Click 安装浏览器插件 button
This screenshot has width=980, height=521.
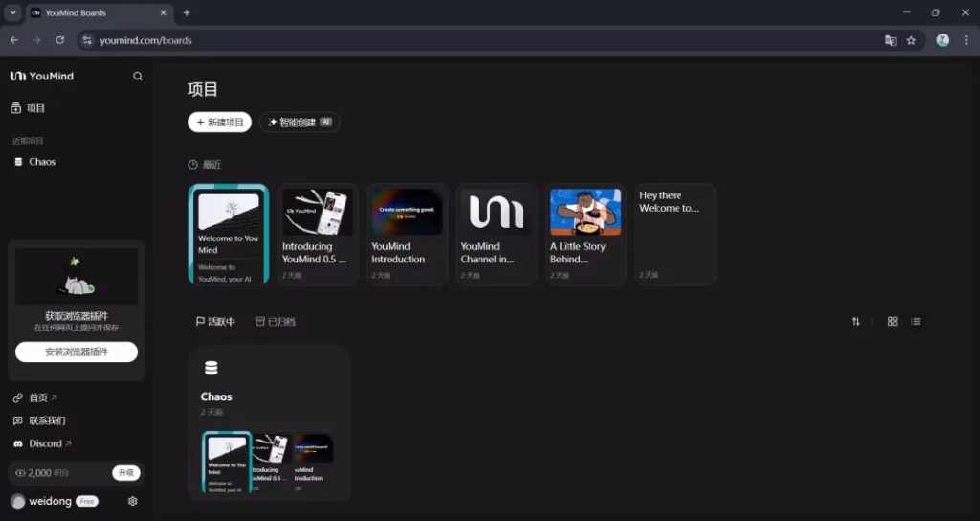77,352
